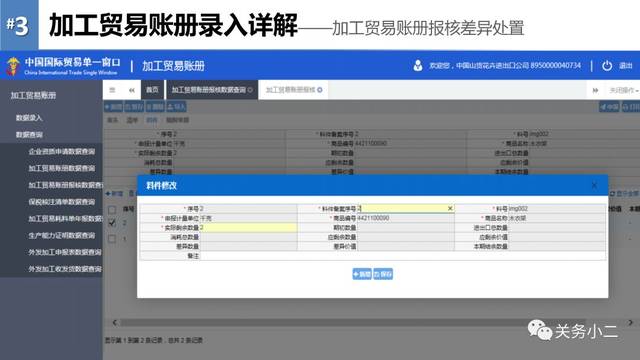Screen dimensions: 640x360
Task: Close the 加工贸易账册报核数据查询 tab via its icon
Action: [x=250, y=90]
